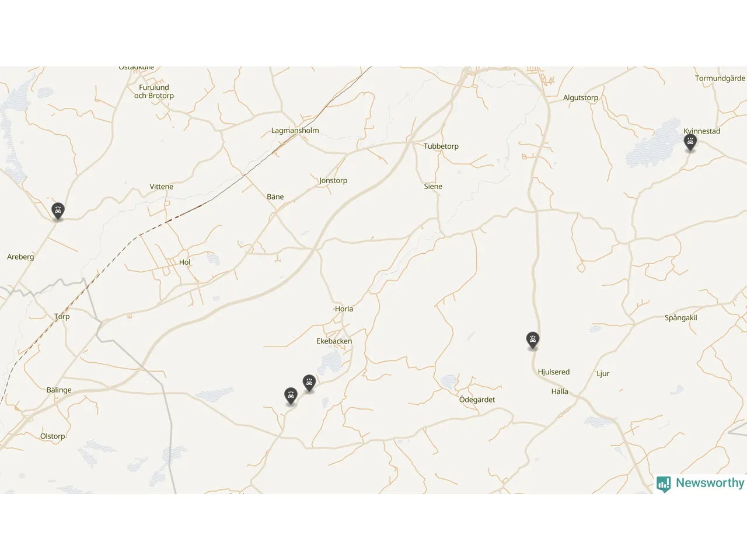This screenshot has width=747, height=560.
Task: Click the Vittene place label
Action: [162, 187]
